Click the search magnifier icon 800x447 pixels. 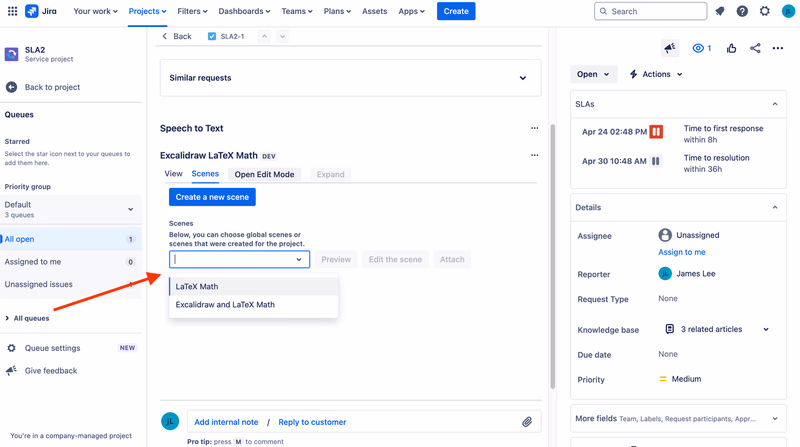tap(603, 11)
